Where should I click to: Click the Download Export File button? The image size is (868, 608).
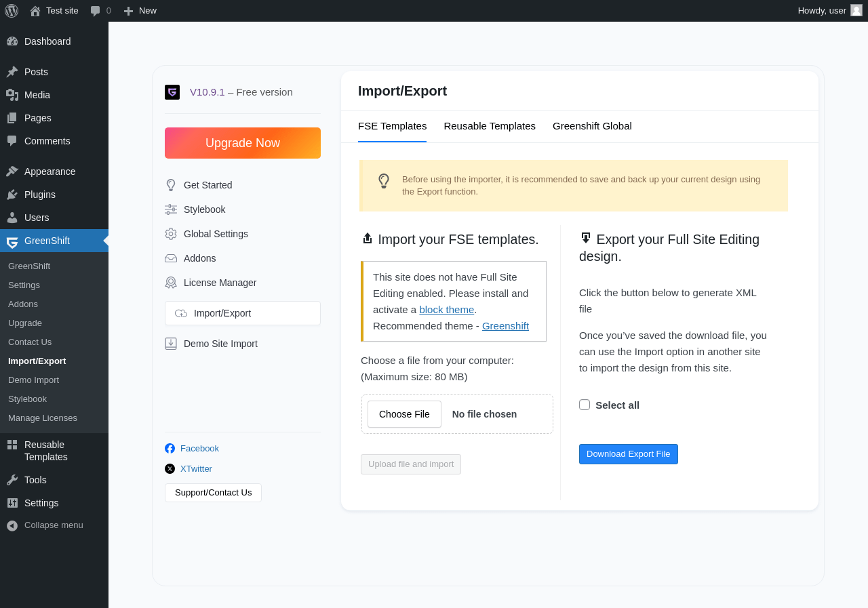pyautogui.click(x=629, y=454)
